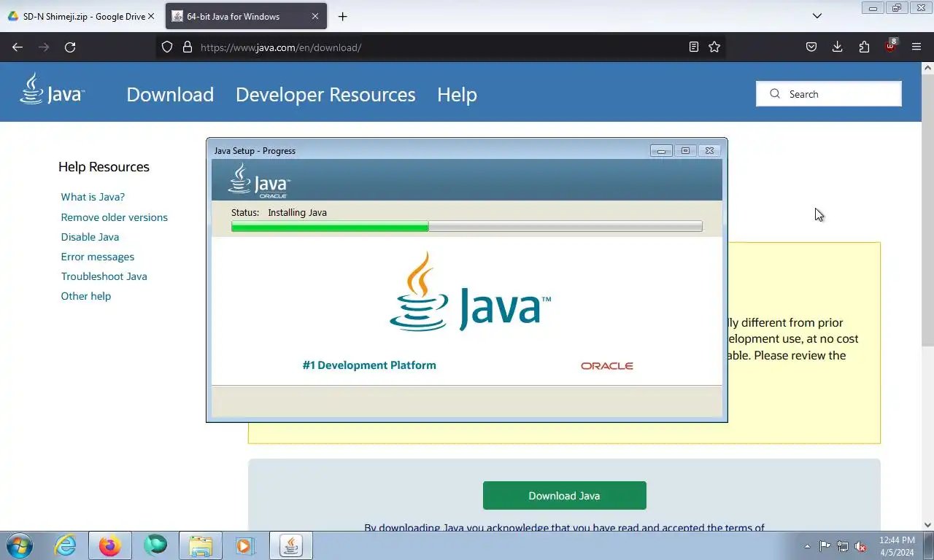
Task: Launch Internet Explorer from taskbar
Action: click(x=65, y=545)
